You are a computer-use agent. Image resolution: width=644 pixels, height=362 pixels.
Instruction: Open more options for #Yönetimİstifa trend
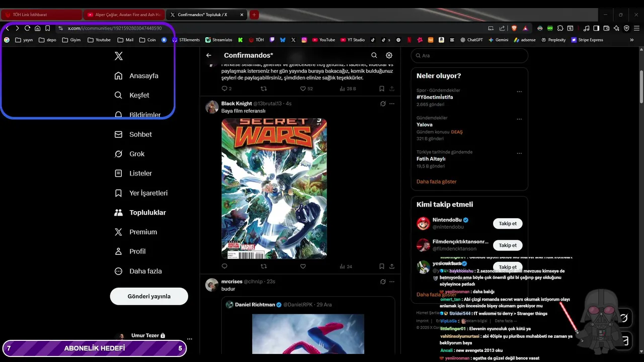click(519, 92)
